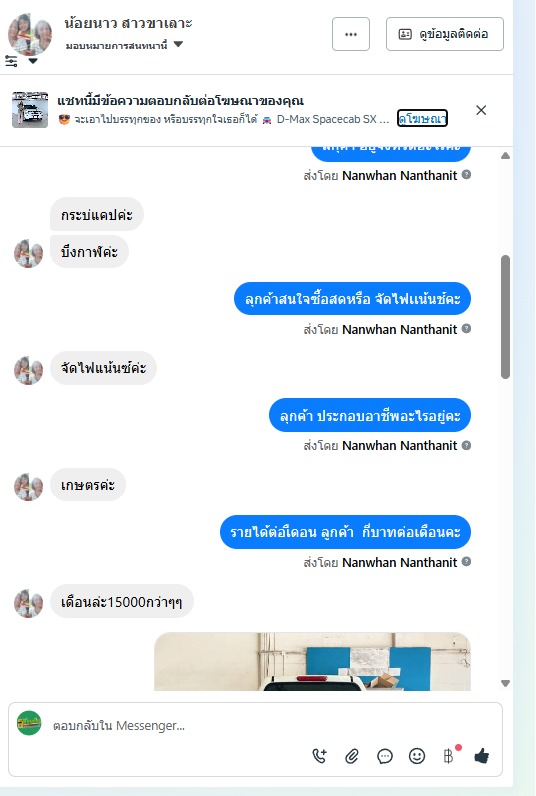Screen dimensions: 536x796
Task: Click the phone call icon
Action: point(320,756)
